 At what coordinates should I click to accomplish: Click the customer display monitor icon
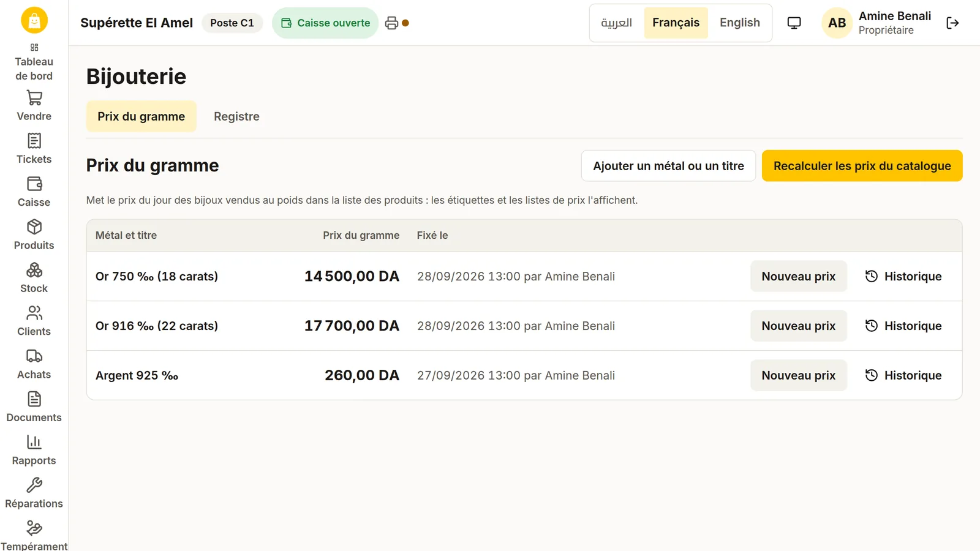tap(794, 23)
